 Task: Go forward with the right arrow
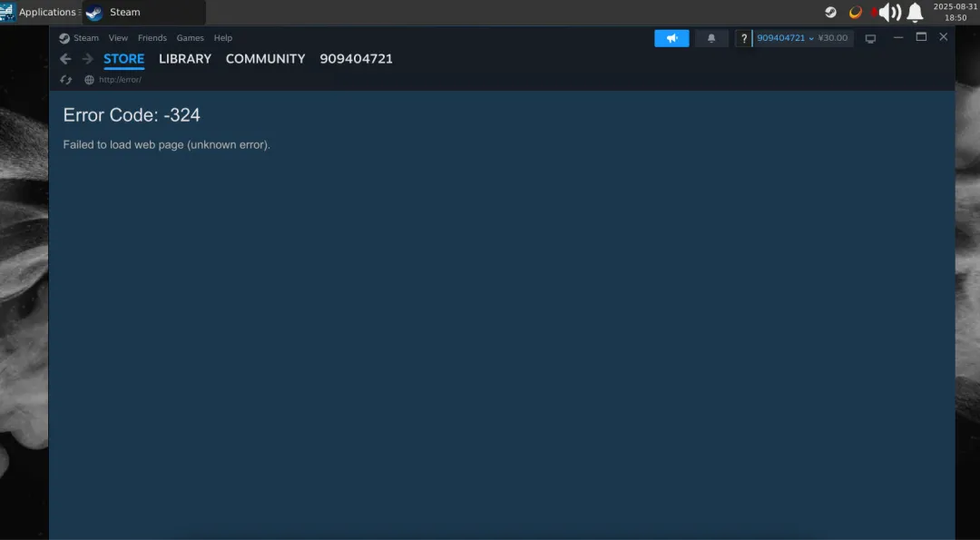87,59
